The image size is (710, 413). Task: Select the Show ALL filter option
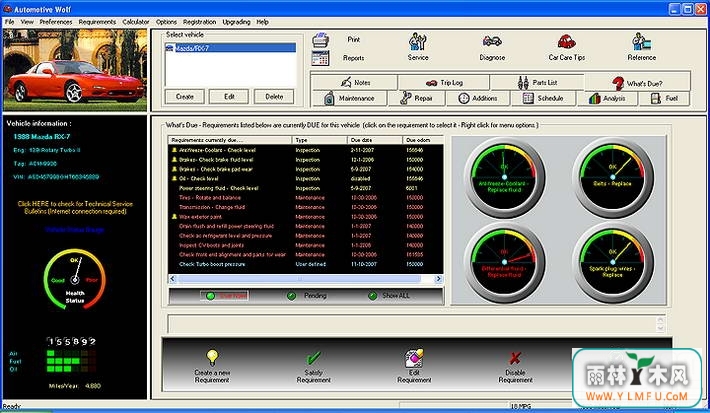pyautogui.click(x=389, y=296)
